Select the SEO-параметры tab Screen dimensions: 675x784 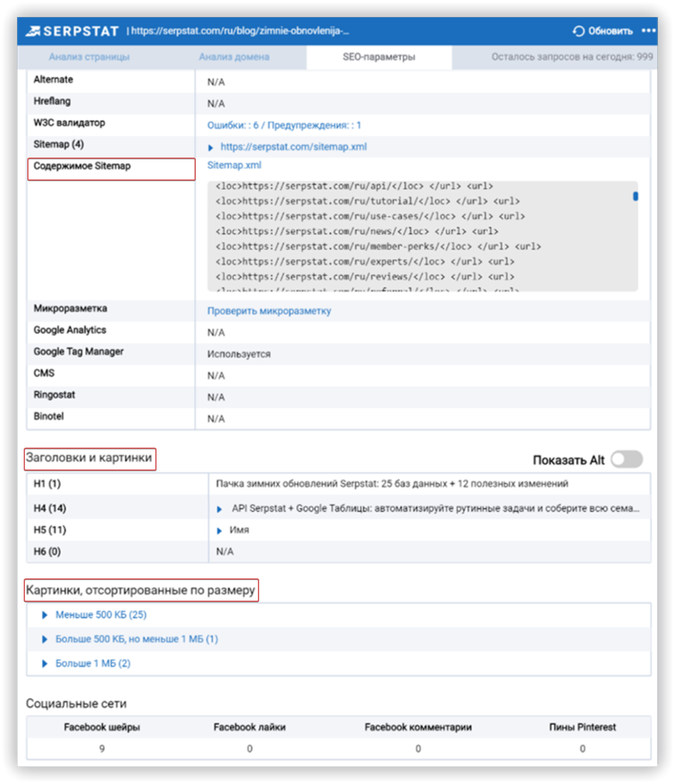coord(379,57)
